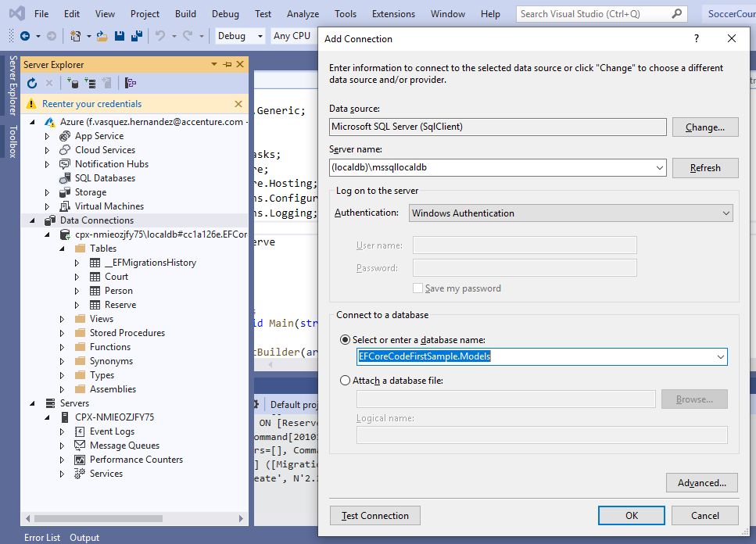Click Cancel in Add Connection dialog
This screenshot has height=544, width=756.
(x=704, y=516)
